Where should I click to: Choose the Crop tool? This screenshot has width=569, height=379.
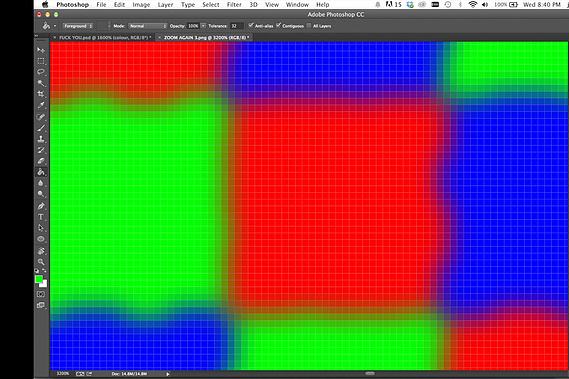point(41,94)
